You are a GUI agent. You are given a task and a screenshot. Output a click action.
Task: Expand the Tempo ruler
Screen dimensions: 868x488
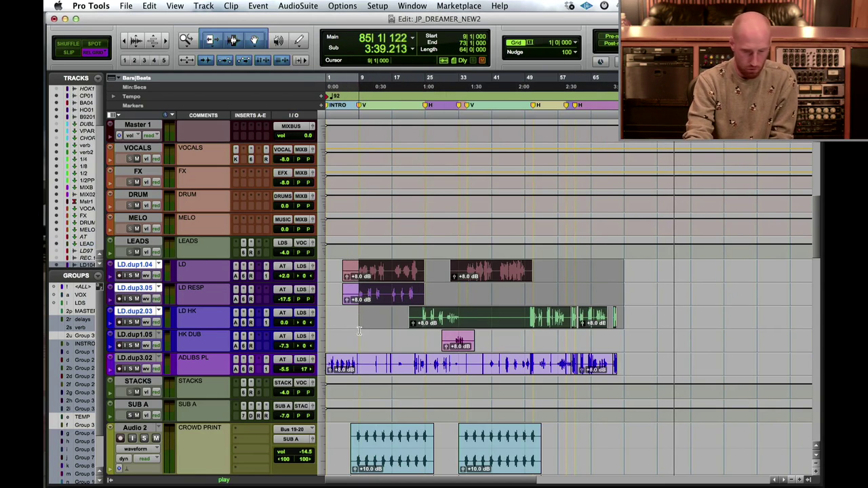coord(113,96)
